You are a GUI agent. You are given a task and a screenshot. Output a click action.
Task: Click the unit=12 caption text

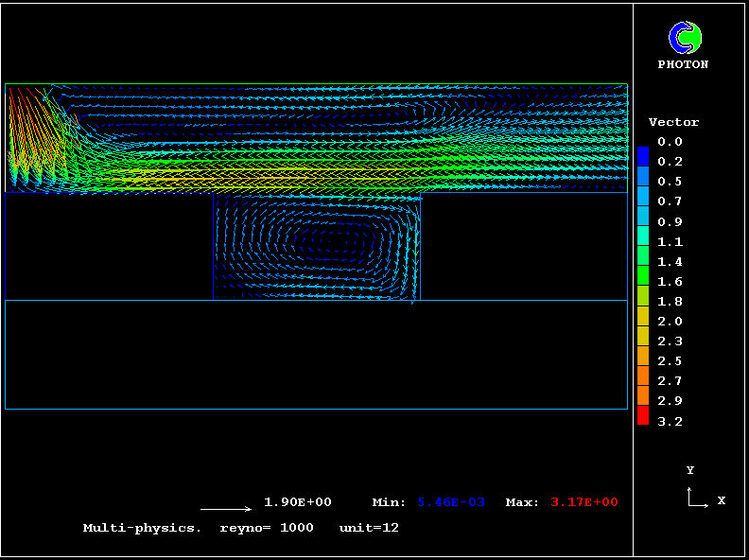coord(369,528)
